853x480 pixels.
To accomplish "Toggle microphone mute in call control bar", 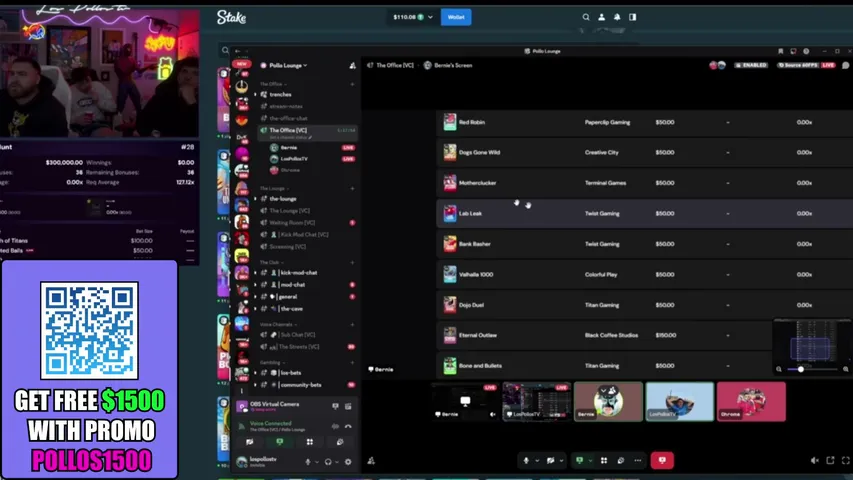I will (526, 460).
